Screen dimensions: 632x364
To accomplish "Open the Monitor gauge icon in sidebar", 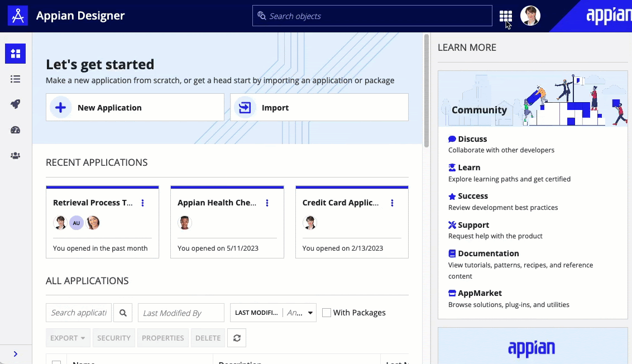I will click(x=16, y=130).
